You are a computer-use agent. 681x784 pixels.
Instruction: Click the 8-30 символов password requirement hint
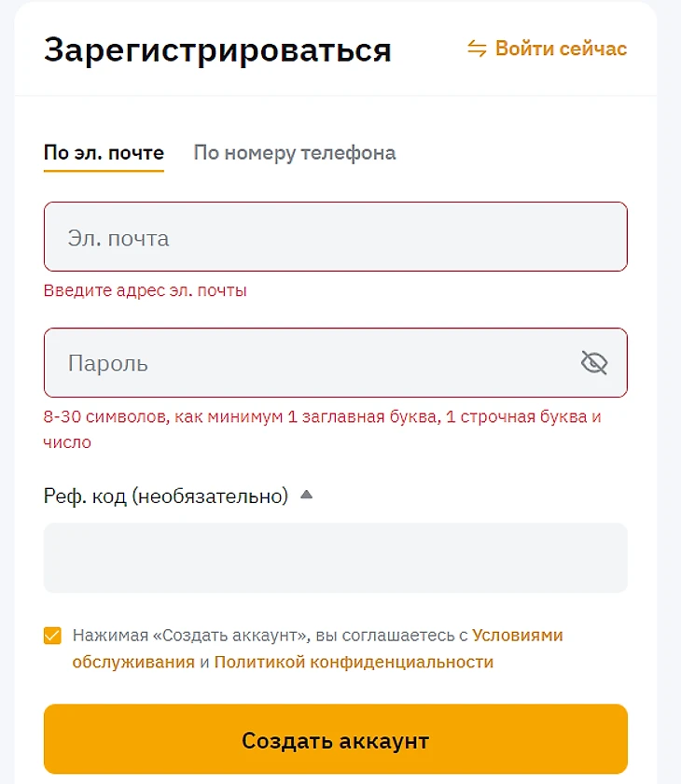tap(322, 417)
